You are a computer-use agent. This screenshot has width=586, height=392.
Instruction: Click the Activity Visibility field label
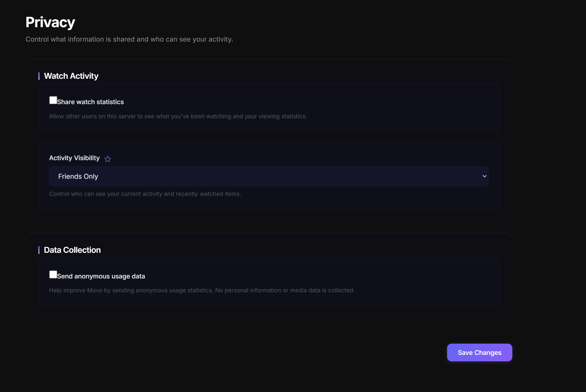pos(74,158)
